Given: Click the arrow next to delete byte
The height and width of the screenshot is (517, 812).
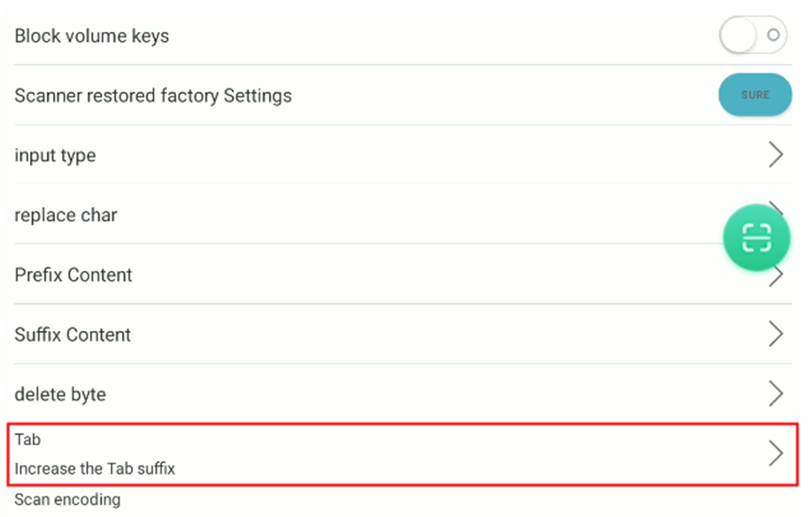Looking at the screenshot, I should point(775,394).
